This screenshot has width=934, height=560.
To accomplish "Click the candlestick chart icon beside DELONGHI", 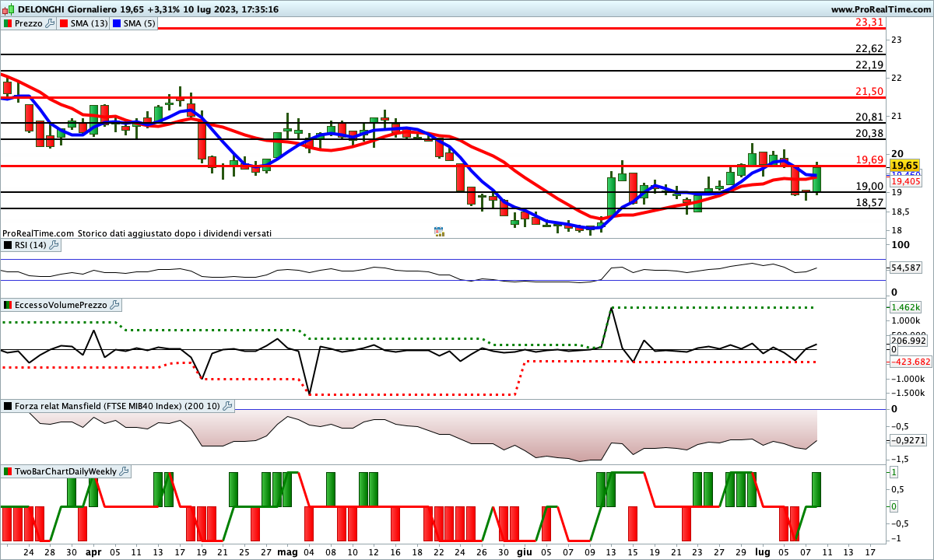I will (8, 9).
